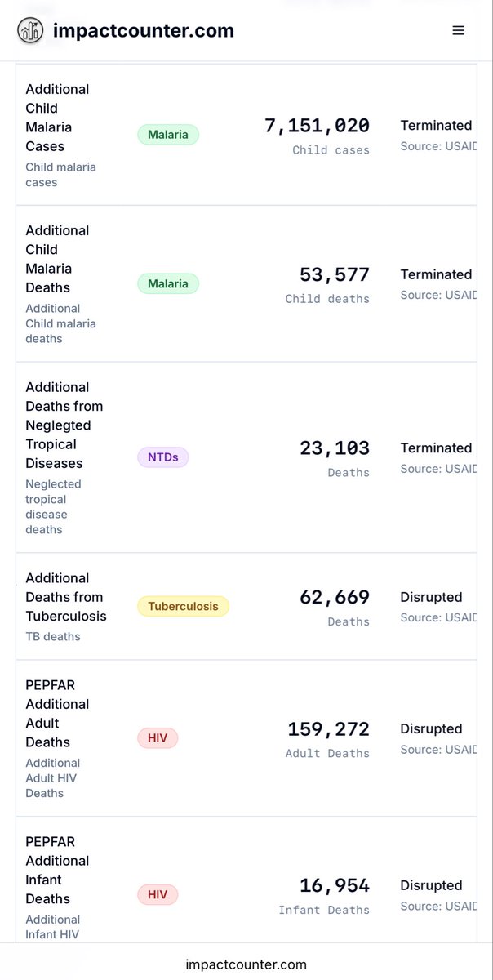This screenshot has height=980, width=493.
Task: Select the Malaria tag for child deaths
Action: click(168, 284)
